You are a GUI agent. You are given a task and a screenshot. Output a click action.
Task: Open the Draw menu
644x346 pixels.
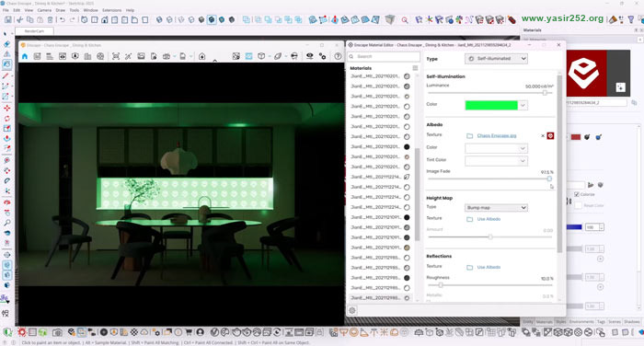61,10
